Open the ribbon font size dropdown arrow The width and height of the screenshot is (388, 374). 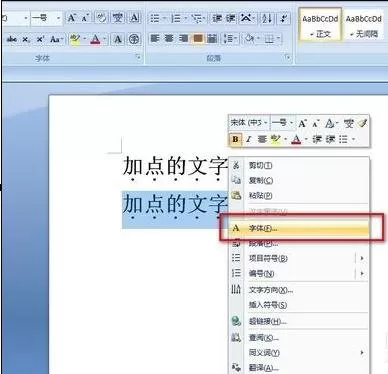pyautogui.click(x=59, y=18)
